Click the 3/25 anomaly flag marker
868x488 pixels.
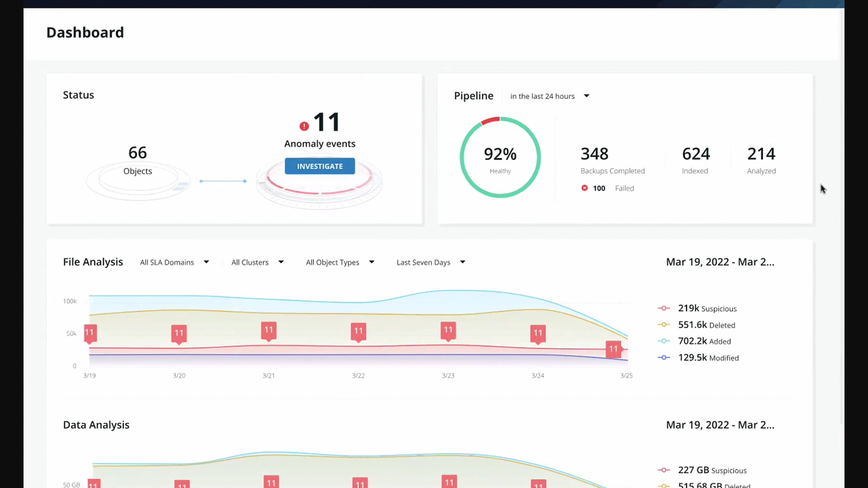613,349
